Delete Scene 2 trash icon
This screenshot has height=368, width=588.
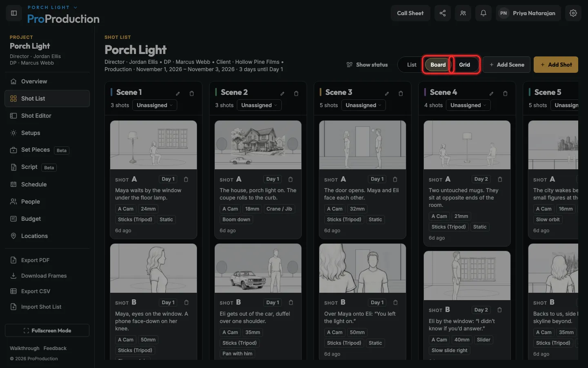[296, 94]
